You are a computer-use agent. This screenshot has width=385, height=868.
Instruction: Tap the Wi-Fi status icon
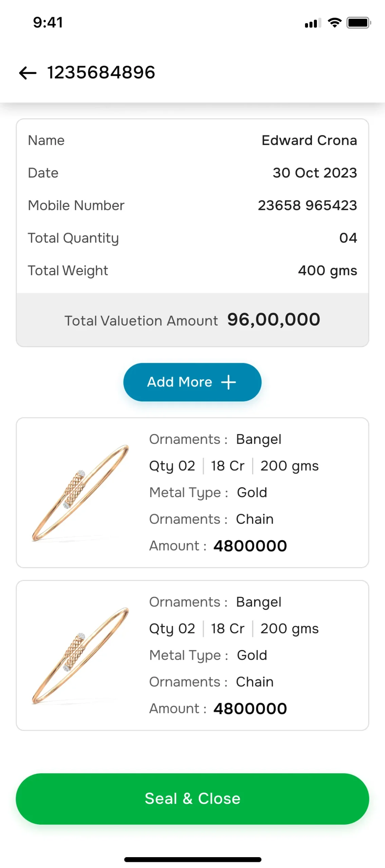tap(334, 23)
